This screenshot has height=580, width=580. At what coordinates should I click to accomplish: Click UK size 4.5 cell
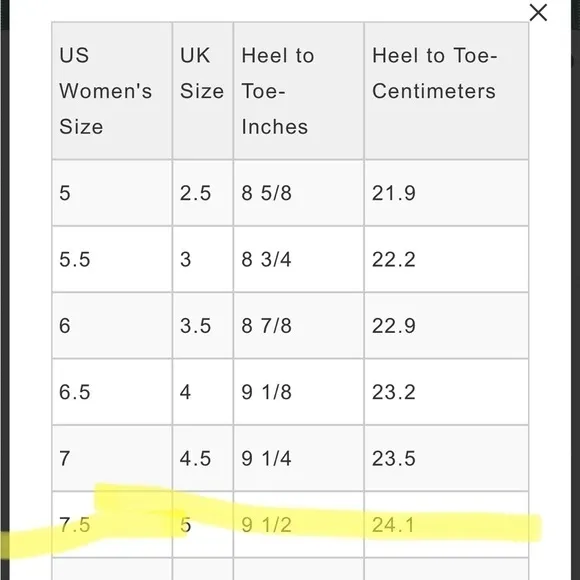click(x=203, y=458)
